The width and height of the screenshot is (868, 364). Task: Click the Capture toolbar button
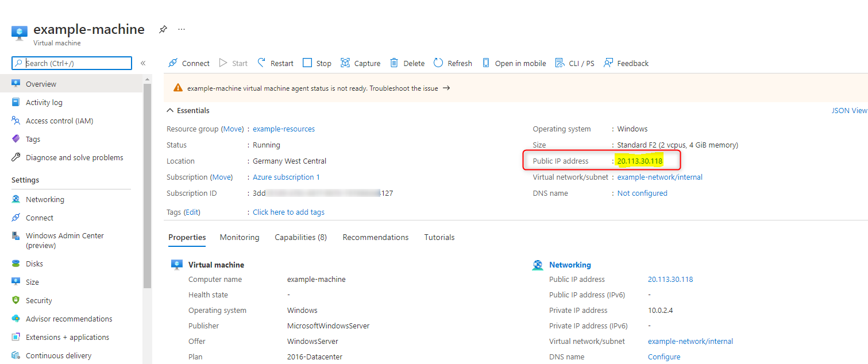361,63
